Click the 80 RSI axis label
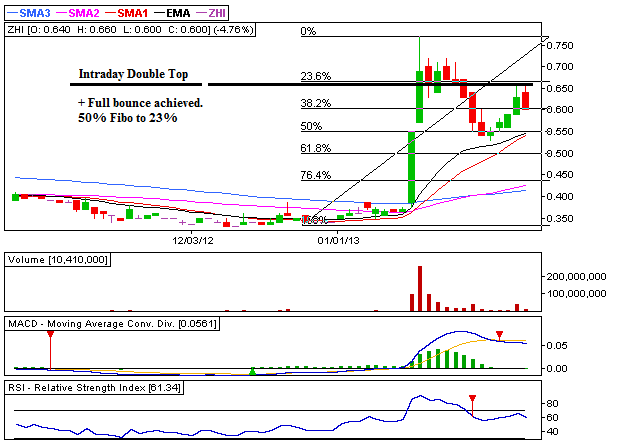 coord(552,404)
